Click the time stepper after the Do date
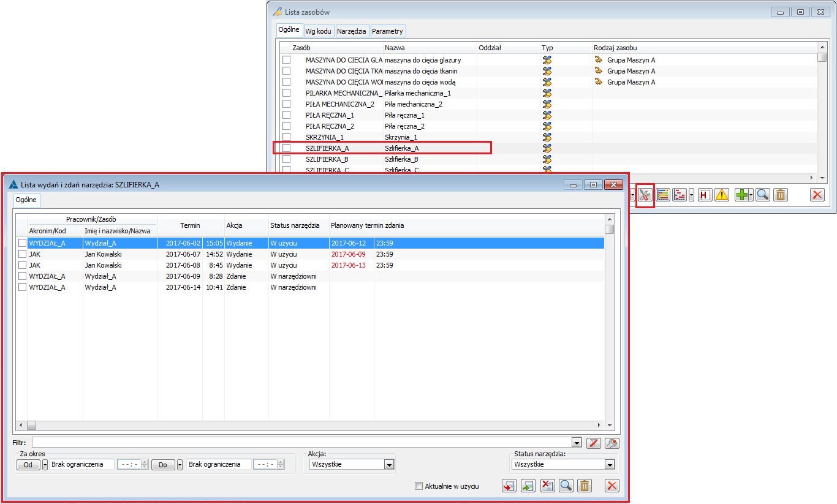Image resolution: width=837 pixels, height=504 pixels. tap(281, 465)
